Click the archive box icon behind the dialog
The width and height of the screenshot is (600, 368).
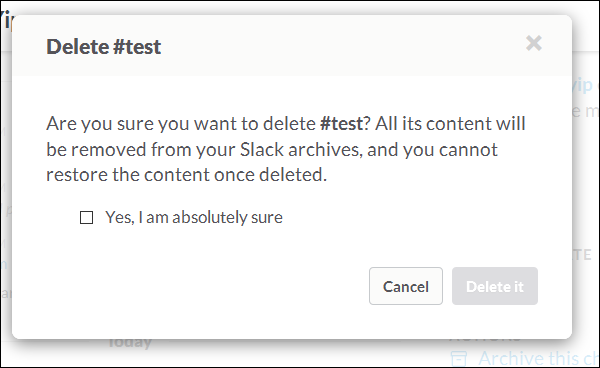click(458, 359)
